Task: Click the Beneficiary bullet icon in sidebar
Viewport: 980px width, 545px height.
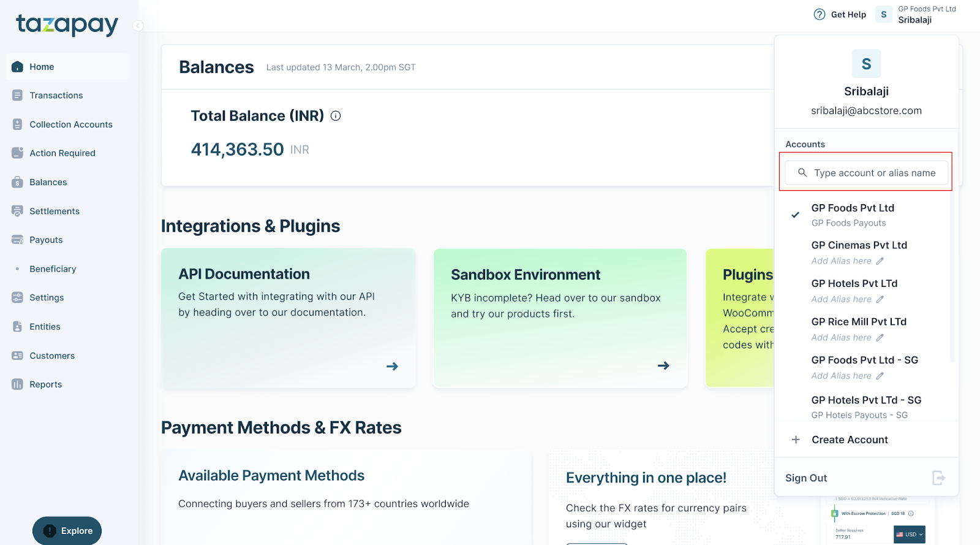Action: point(17,269)
